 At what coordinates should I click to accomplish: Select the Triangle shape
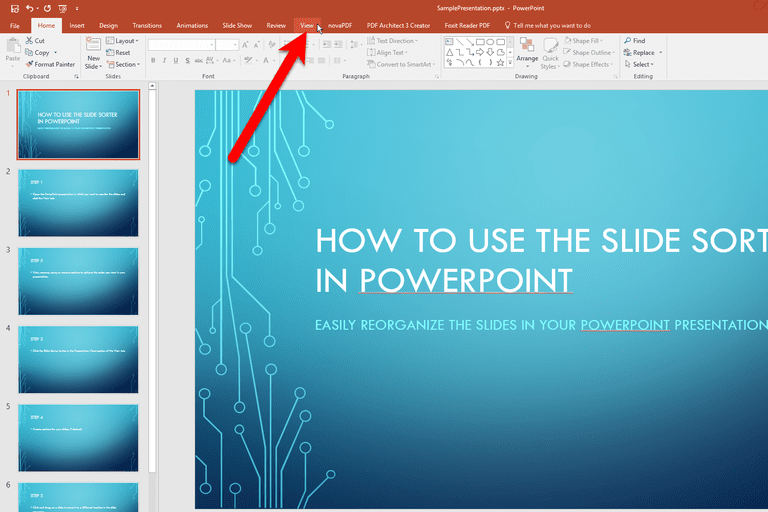click(449, 52)
